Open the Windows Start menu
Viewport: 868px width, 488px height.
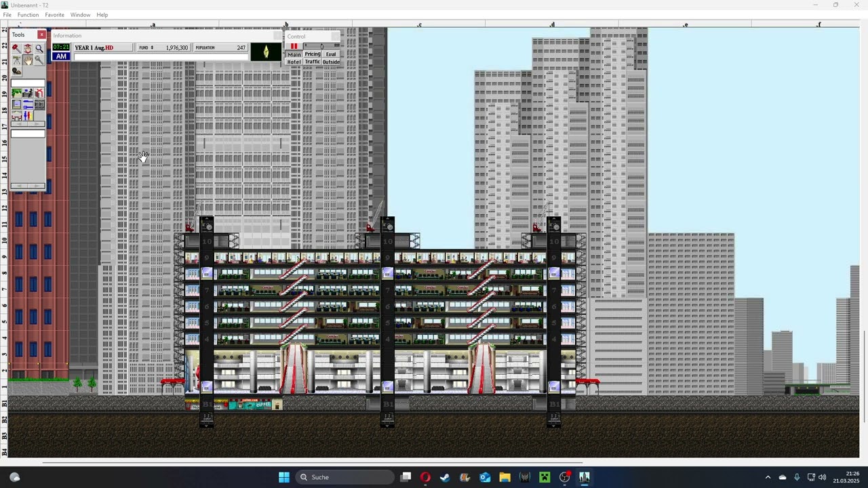284,477
